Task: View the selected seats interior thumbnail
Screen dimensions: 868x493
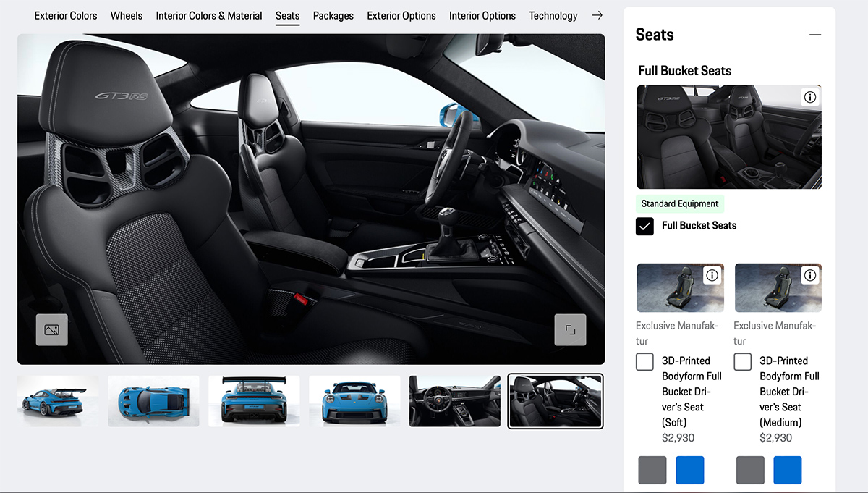Action: pos(556,401)
